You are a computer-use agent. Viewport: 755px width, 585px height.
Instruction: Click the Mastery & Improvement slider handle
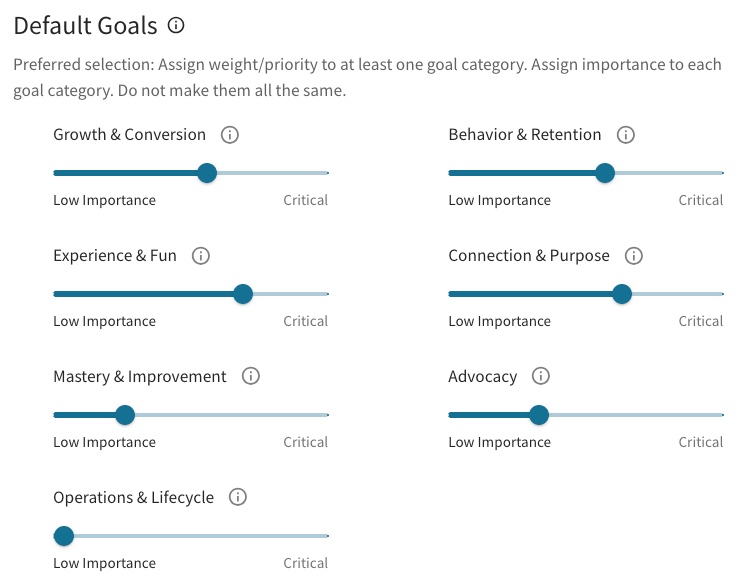125,415
